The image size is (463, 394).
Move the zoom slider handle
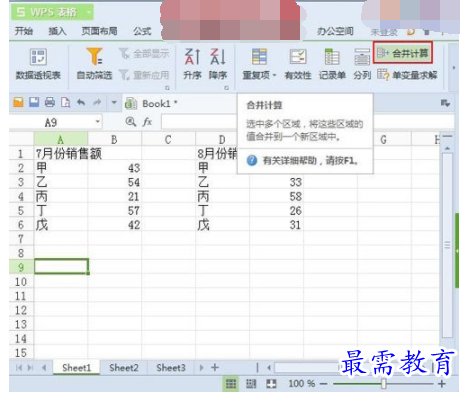click(x=384, y=384)
